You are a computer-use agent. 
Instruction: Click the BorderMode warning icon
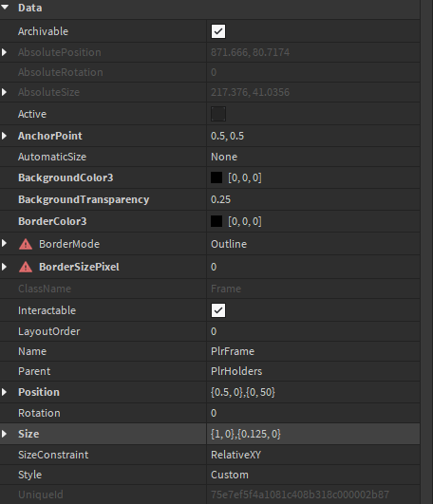[26, 244]
